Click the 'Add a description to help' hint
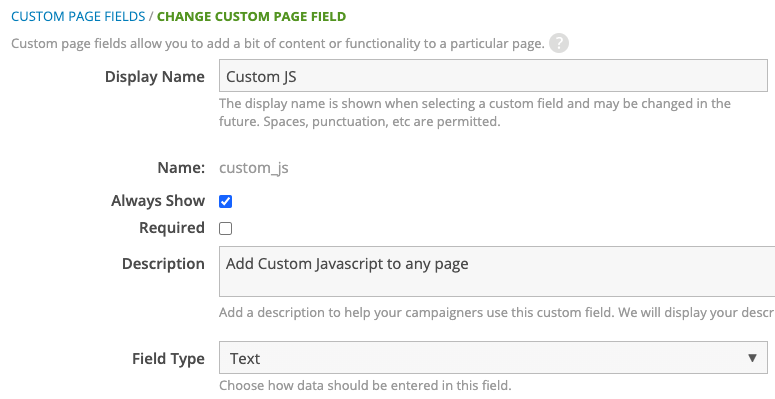Image resolution: width=775 pixels, height=399 pixels. (x=497, y=312)
